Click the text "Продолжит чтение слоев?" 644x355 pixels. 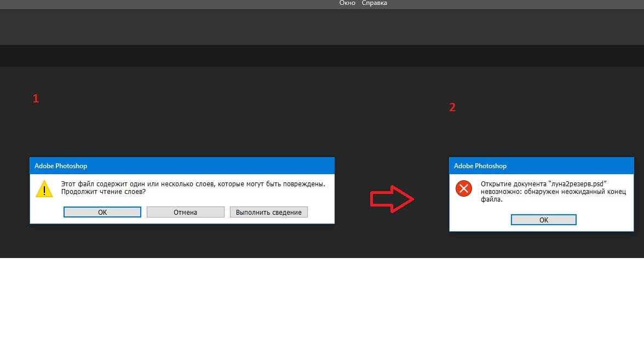coord(104,192)
